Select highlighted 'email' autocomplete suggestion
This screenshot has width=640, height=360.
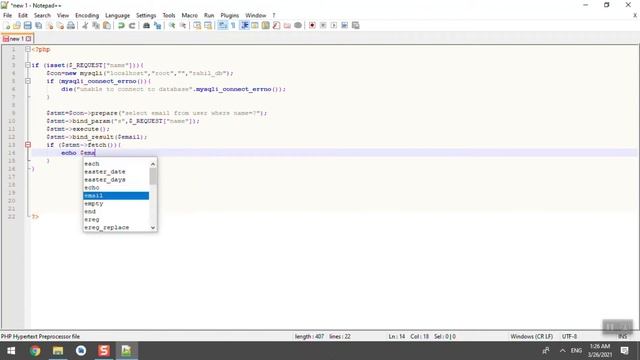pyautogui.click(x=116, y=196)
